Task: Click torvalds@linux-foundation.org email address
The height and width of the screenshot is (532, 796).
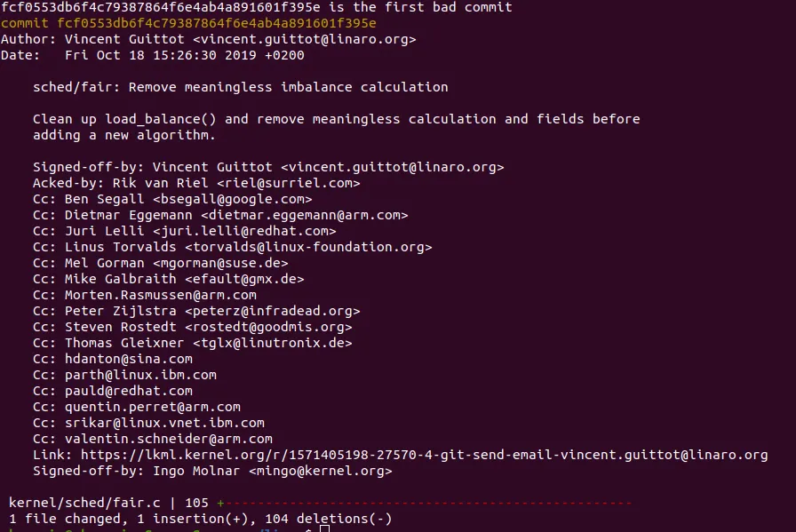Action: (308, 247)
